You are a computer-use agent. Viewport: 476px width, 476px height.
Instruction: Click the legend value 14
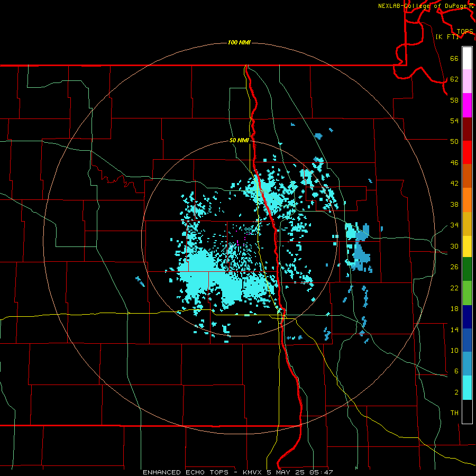[x=454, y=329]
